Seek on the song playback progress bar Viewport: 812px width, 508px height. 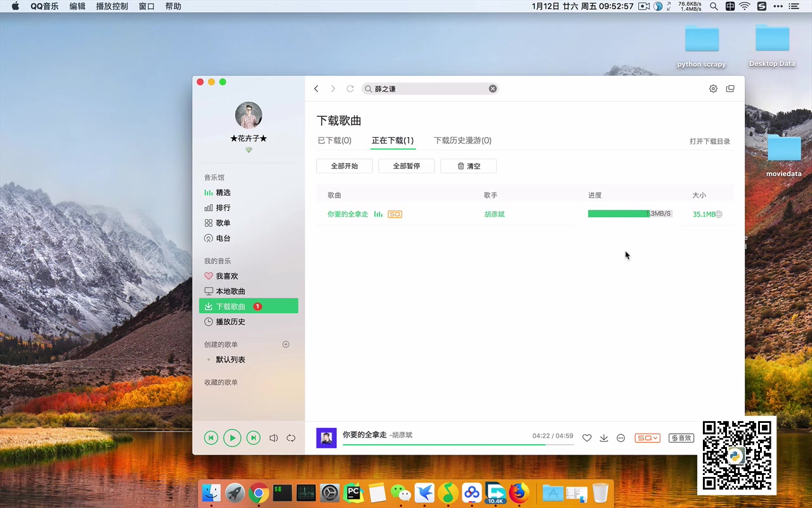(458, 444)
